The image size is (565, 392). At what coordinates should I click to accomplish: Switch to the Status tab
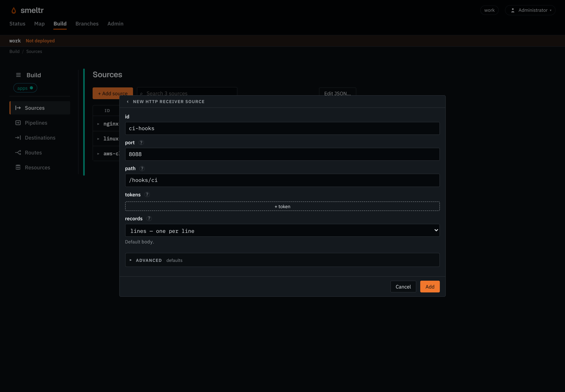(17, 24)
